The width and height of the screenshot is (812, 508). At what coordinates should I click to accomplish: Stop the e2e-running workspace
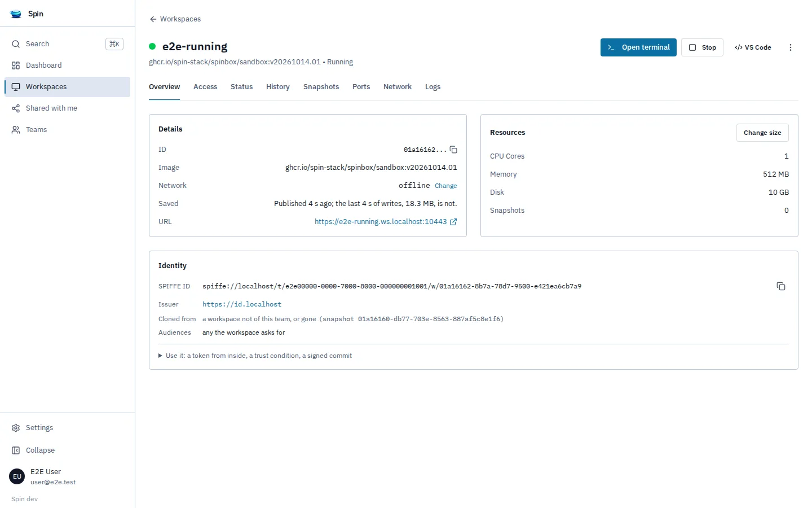(x=702, y=47)
